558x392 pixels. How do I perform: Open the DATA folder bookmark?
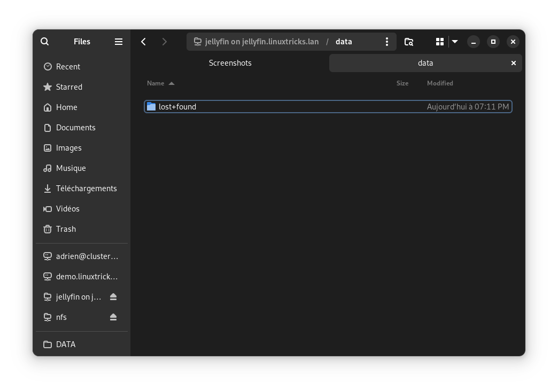pos(82,344)
